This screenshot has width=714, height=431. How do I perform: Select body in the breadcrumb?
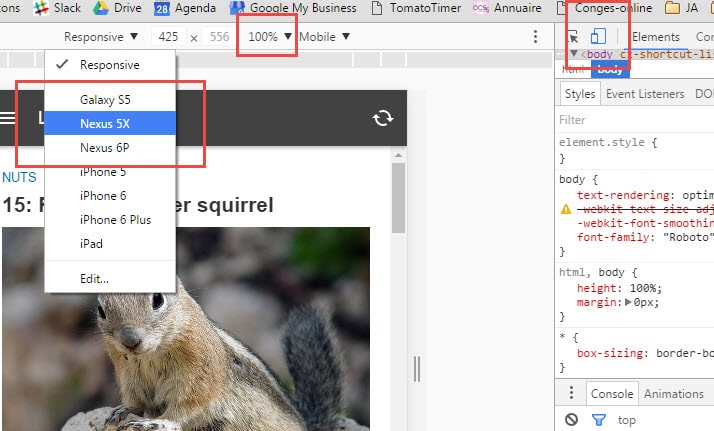tap(610, 70)
